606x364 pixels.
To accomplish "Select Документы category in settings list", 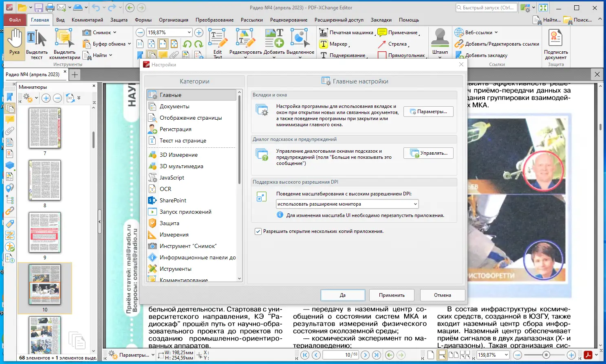I will point(192,106).
